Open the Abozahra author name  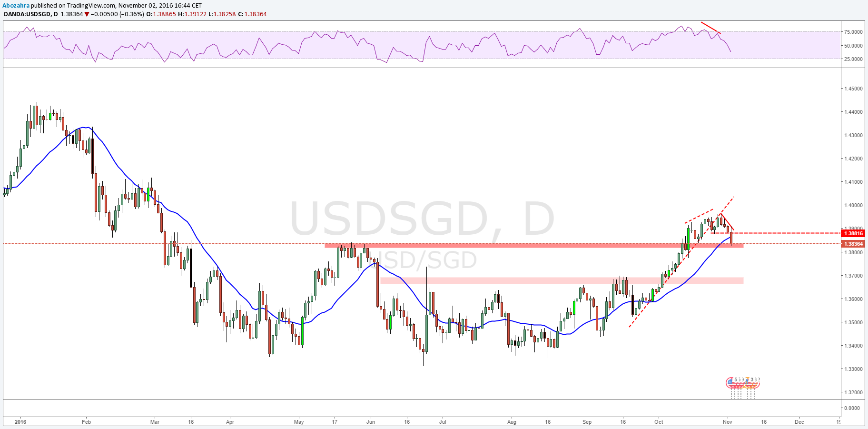(x=17, y=6)
